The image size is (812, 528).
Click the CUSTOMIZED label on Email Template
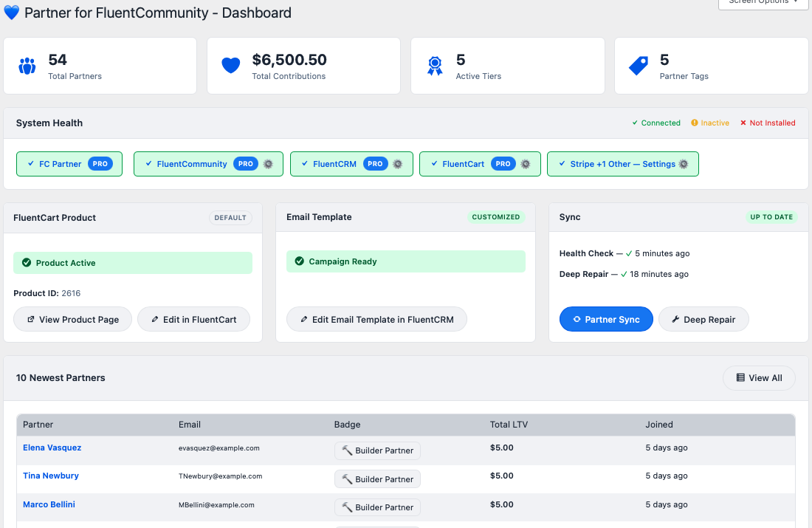(495, 217)
